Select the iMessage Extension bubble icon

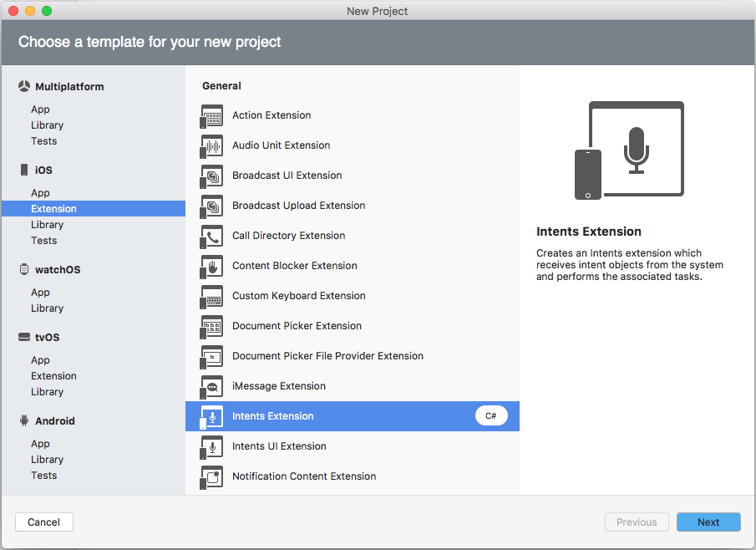click(212, 387)
